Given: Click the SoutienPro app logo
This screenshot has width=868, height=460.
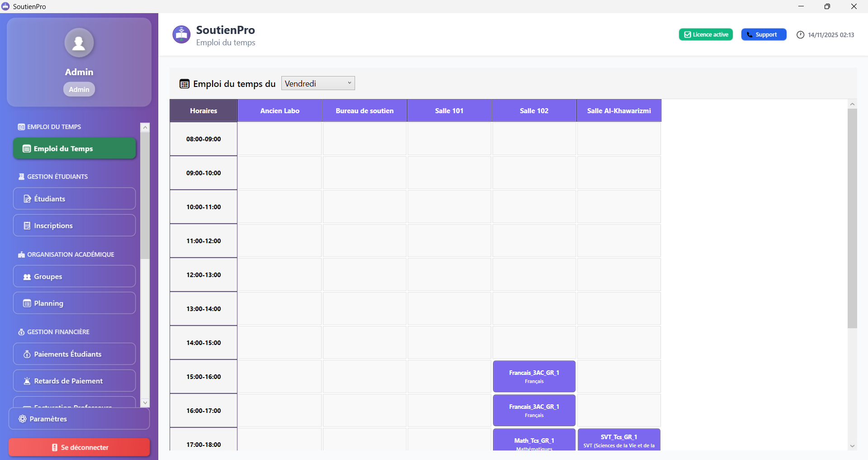Looking at the screenshot, I should (x=181, y=34).
